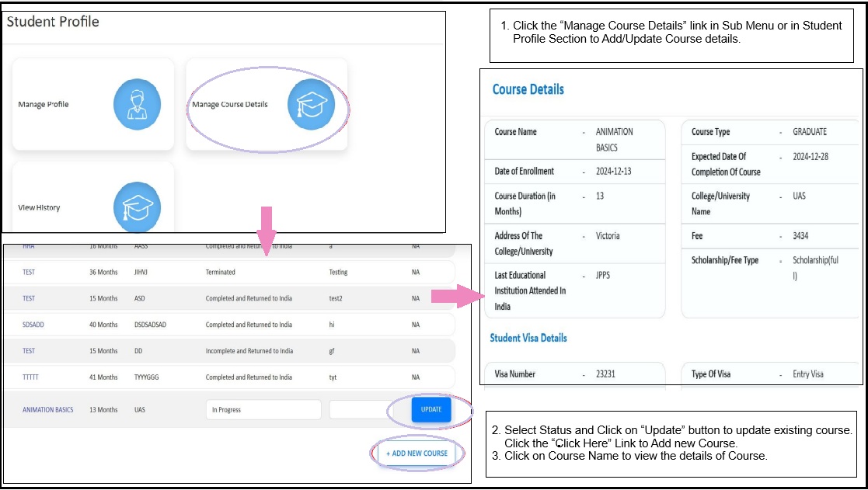The width and height of the screenshot is (868, 490).
Task: Open the TEST course with college ASD
Action: (29, 298)
